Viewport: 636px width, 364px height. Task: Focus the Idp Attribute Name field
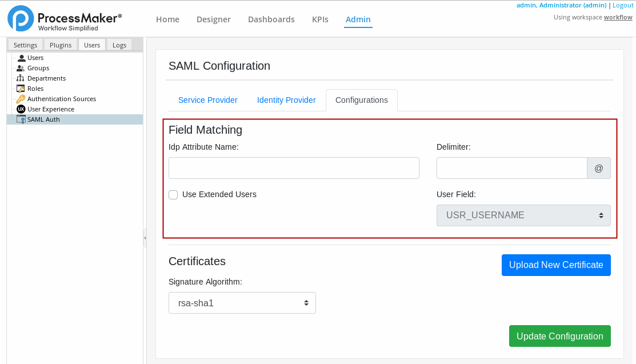tap(294, 168)
